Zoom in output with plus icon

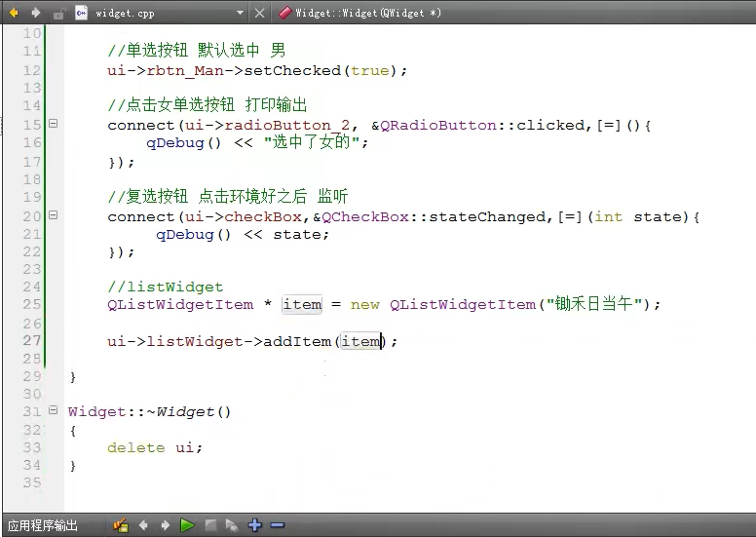(x=255, y=525)
